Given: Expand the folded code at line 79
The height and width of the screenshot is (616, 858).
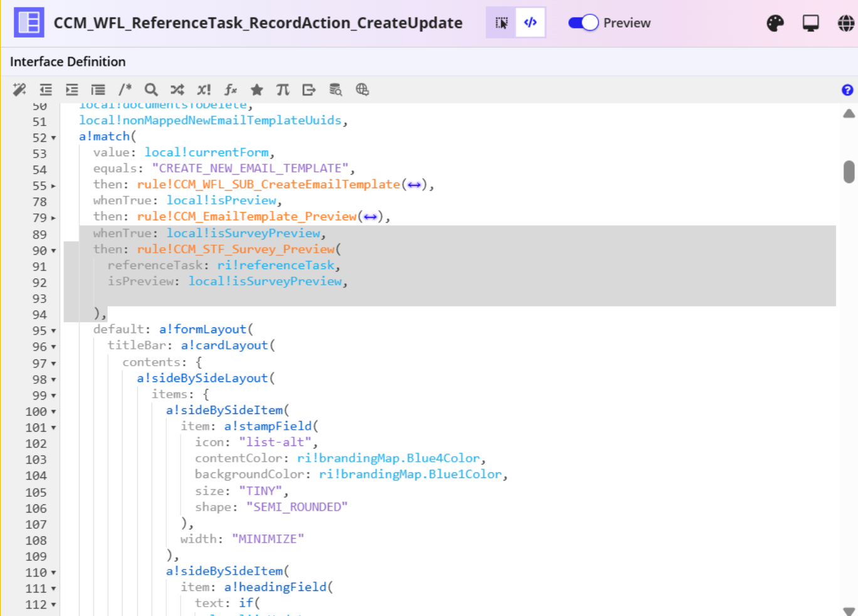Looking at the screenshot, I should click(x=53, y=218).
